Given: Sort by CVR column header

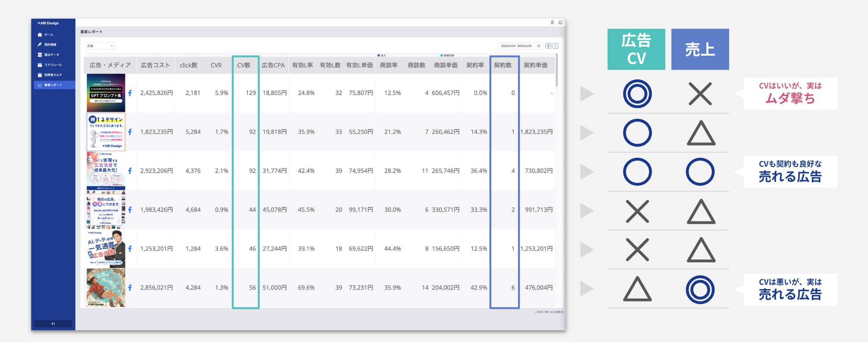Looking at the screenshot, I should pos(216,65).
